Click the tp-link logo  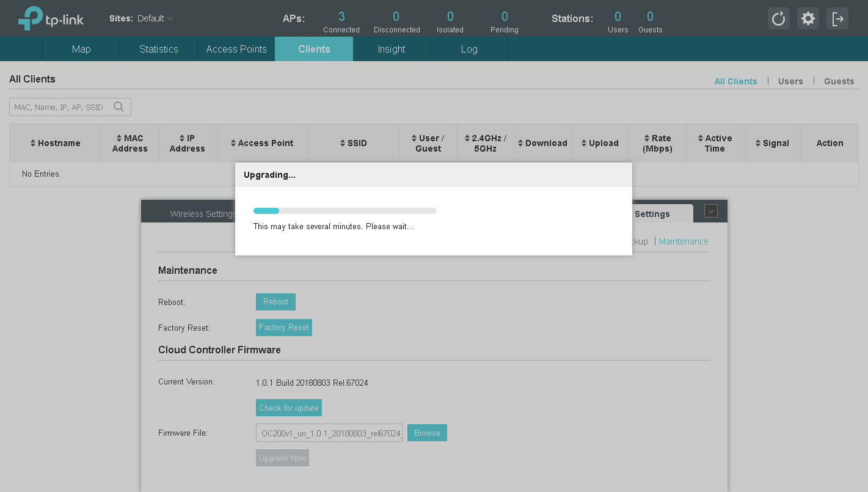coord(51,18)
